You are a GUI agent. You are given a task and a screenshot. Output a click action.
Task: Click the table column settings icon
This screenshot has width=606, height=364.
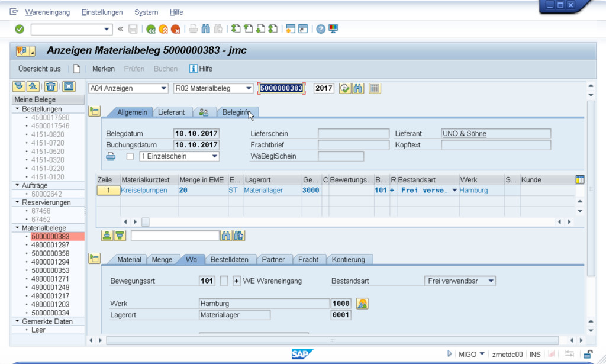580,179
